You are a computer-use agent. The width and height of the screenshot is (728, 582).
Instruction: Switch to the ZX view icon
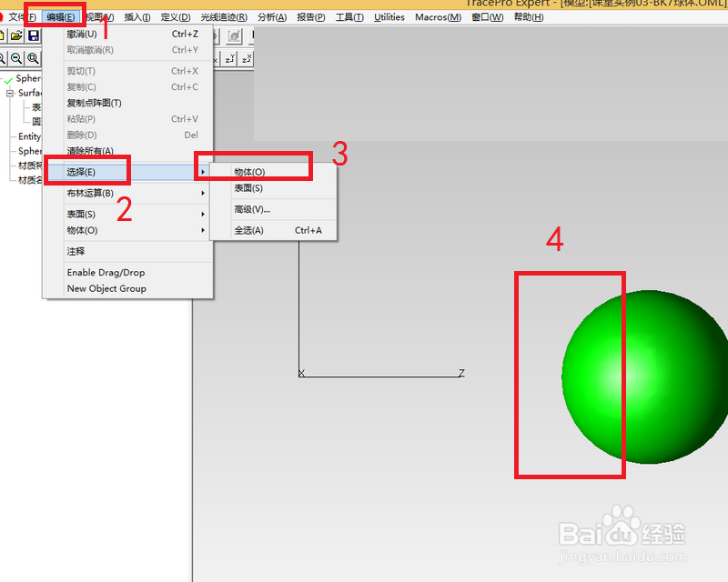[247, 59]
